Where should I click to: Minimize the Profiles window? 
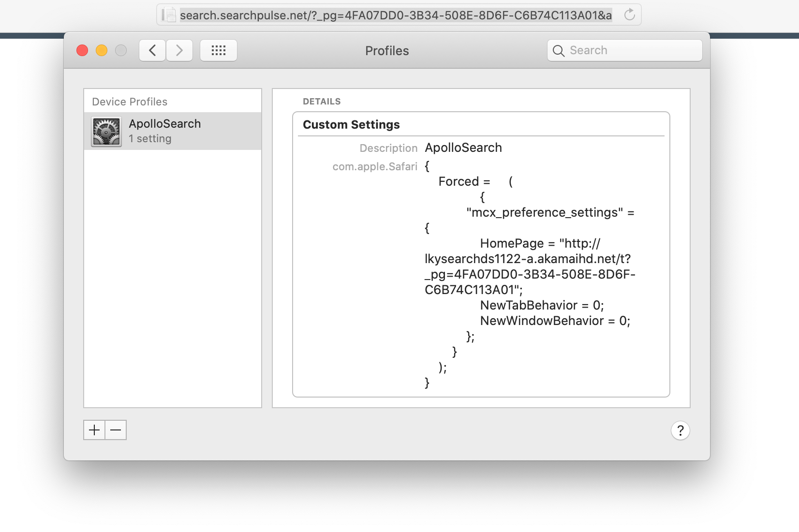point(102,50)
